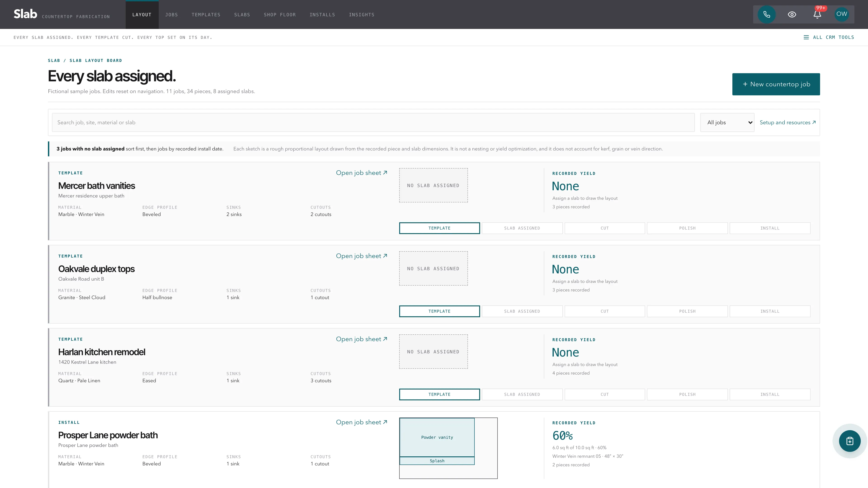The width and height of the screenshot is (868, 488).
Task: Open All CRM Tools hamburger menu
Action: (x=829, y=37)
